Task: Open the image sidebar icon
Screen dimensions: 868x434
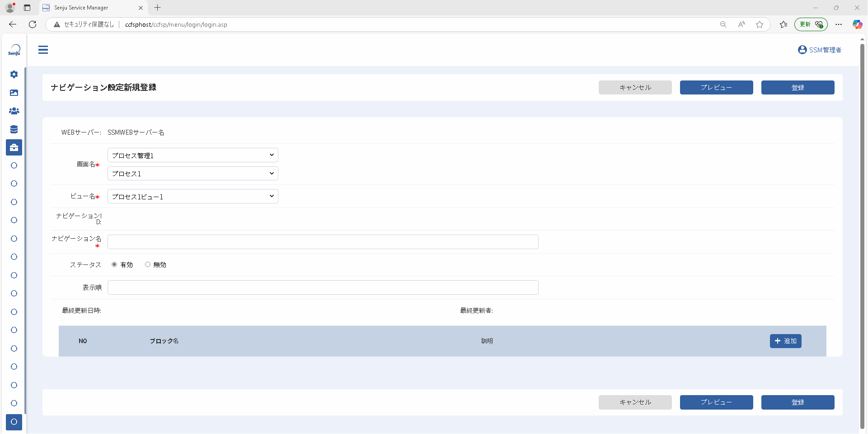Action: 14,93
